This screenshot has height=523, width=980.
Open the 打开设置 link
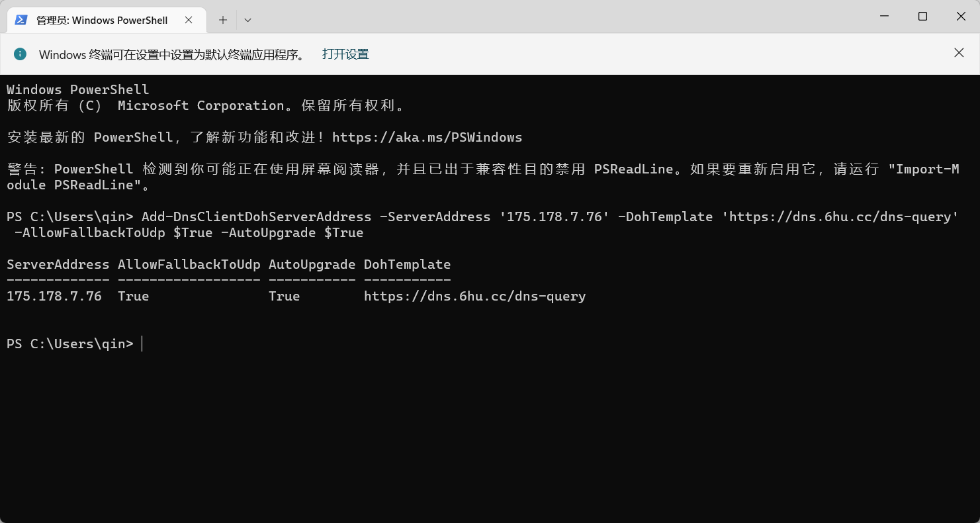pyautogui.click(x=345, y=54)
